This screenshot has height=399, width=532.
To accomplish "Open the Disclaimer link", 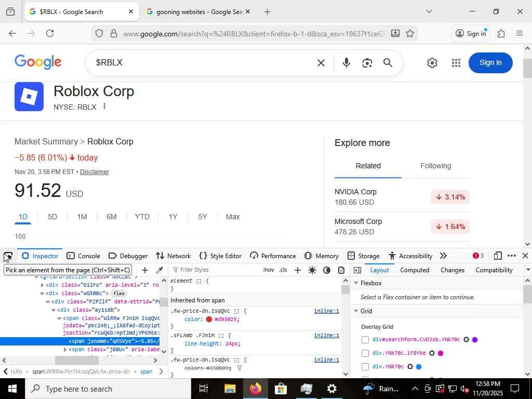I will coord(95,172).
